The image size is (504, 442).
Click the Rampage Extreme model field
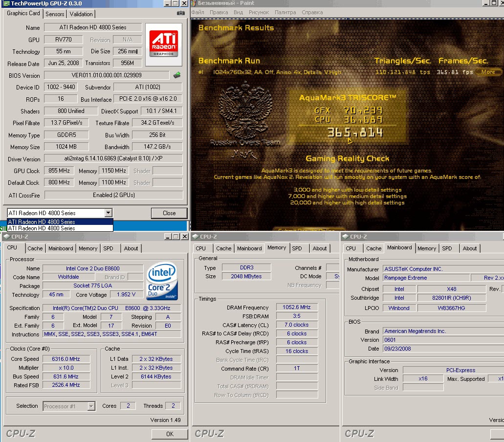pyautogui.click(x=426, y=278)
